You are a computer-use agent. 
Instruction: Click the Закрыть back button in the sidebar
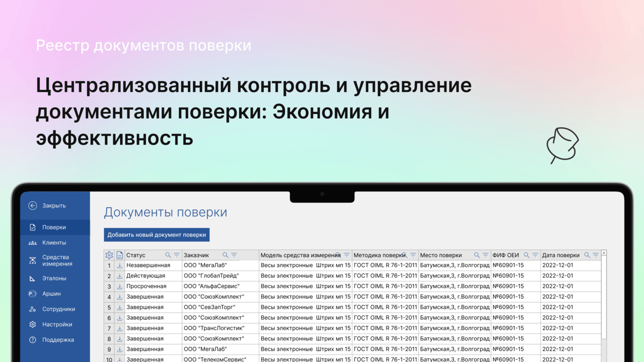pyautogui.click(x=47, y=205)
